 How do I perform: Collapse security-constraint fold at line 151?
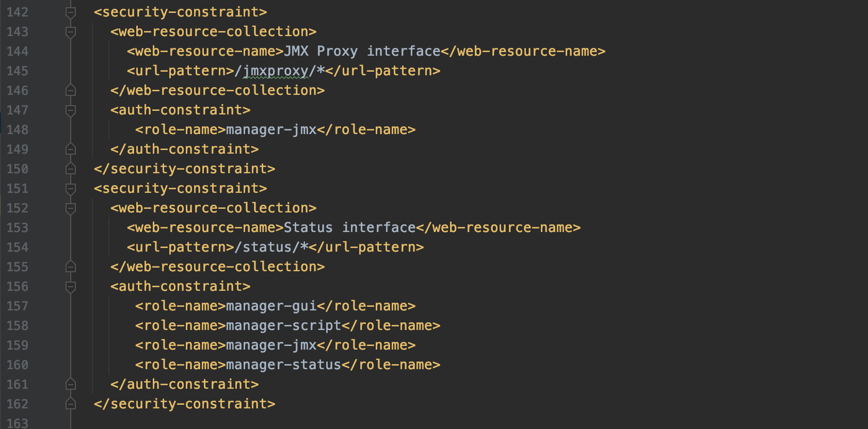pyautogui.click(x=71, y=189)
